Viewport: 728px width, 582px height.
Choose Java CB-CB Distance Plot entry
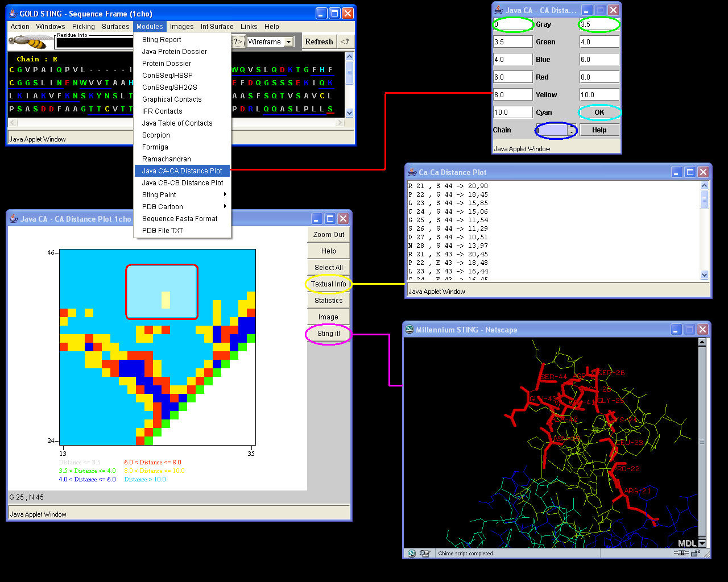click(x=182, y=182)
